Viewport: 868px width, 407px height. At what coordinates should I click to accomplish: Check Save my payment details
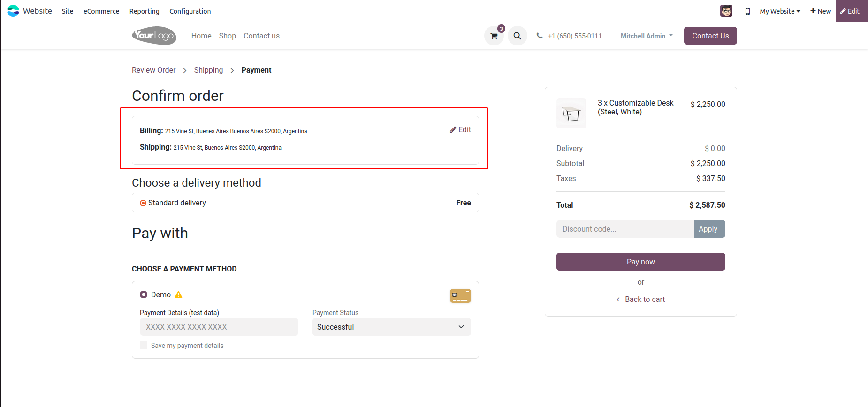144,345
